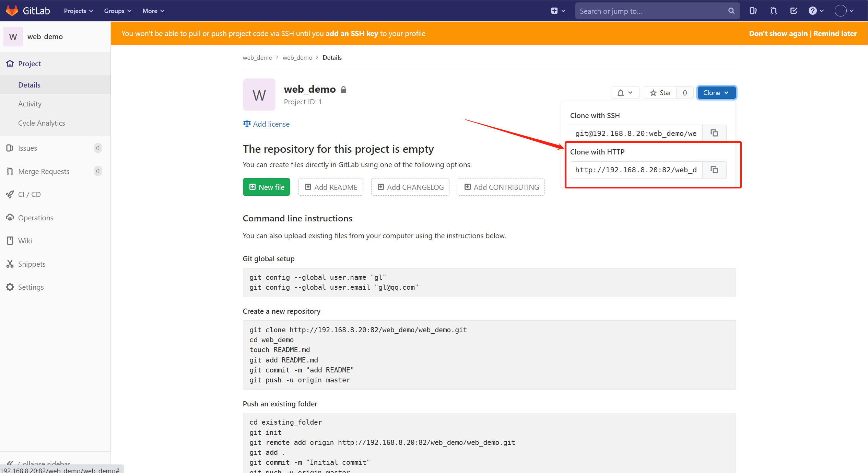Click the Project home icon in sidebar
The width and height of the screenshot is (868, 473).
coord(10,64)
